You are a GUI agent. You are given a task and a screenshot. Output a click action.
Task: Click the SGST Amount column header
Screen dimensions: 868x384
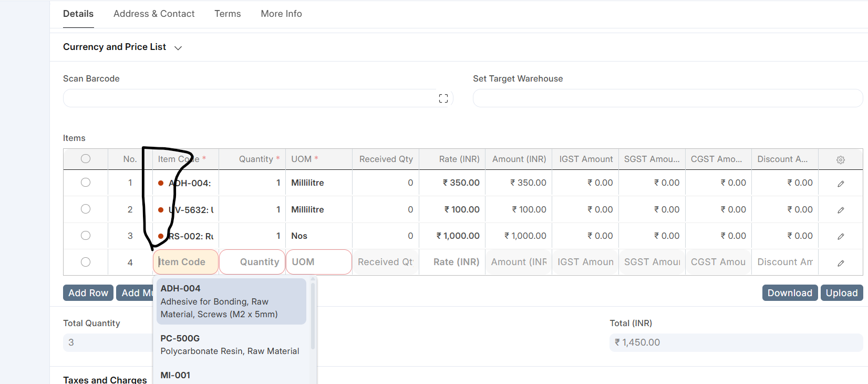pos(652,159)
